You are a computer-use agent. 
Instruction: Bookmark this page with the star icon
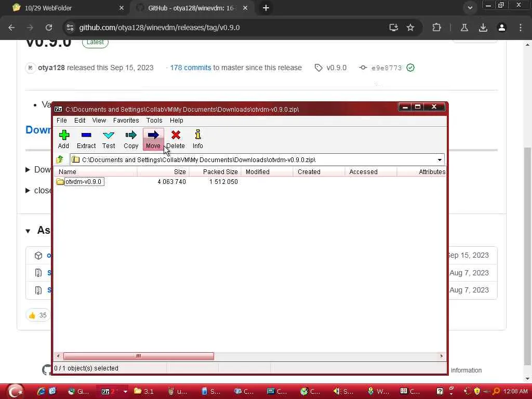(410, 28)
